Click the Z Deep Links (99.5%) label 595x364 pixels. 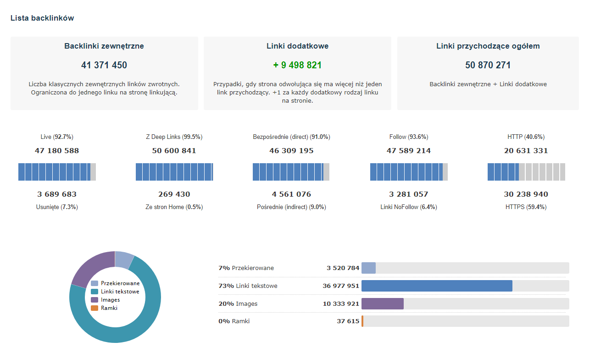pyautogui.click(x=174, y=137)
